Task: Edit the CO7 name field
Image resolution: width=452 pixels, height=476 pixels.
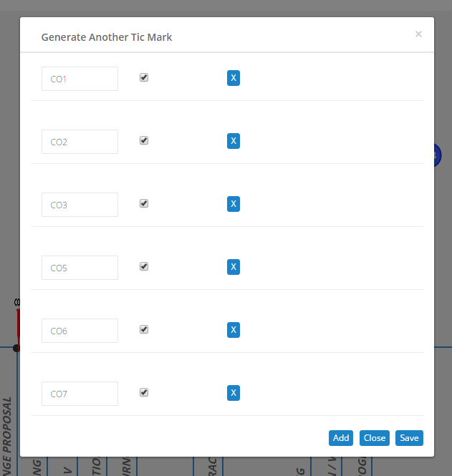Action: (80, 394)
